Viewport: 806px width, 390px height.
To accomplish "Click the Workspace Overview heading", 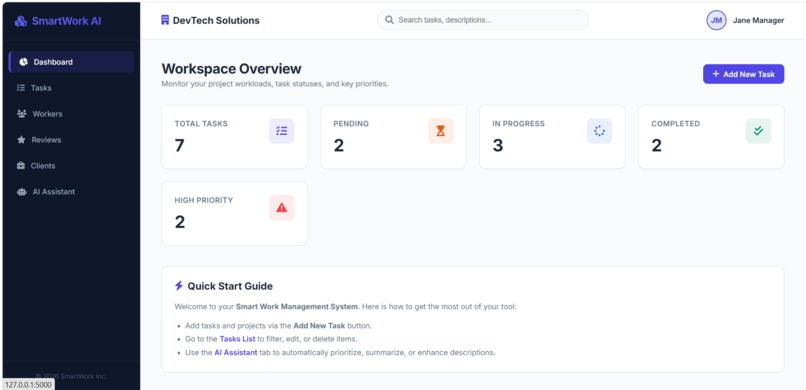I will point(231,69).
